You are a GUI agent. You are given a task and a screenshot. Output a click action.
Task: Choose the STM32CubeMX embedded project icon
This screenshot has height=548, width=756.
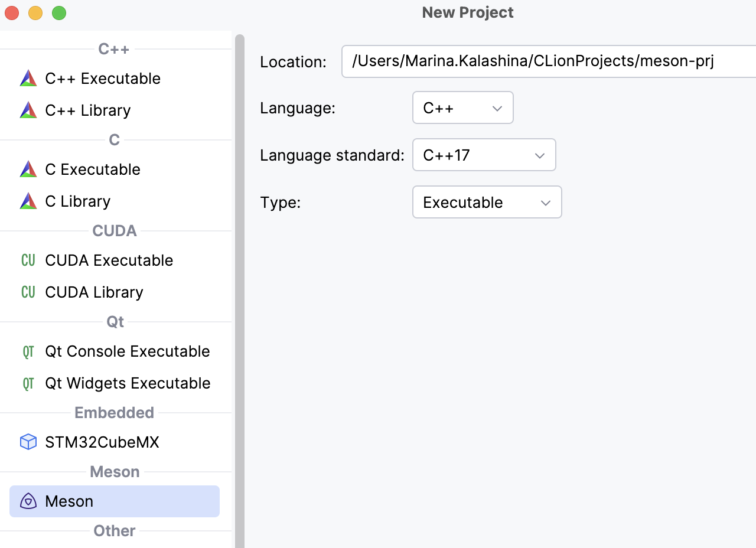pyautogui.click(x=28, y=442)
